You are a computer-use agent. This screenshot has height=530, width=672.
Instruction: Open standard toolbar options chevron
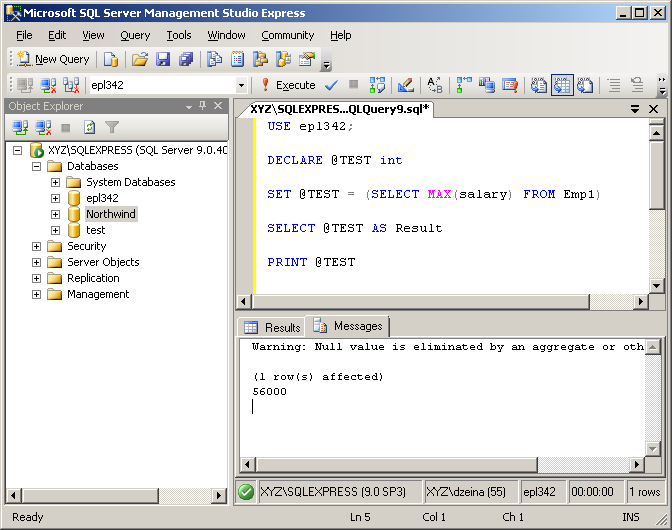(x=327, y=65)
